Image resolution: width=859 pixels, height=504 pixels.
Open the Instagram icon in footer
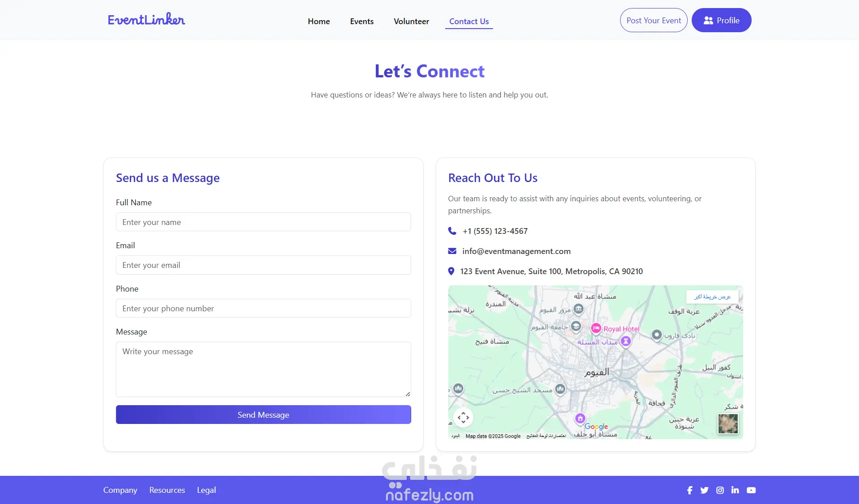coord(720,490)
